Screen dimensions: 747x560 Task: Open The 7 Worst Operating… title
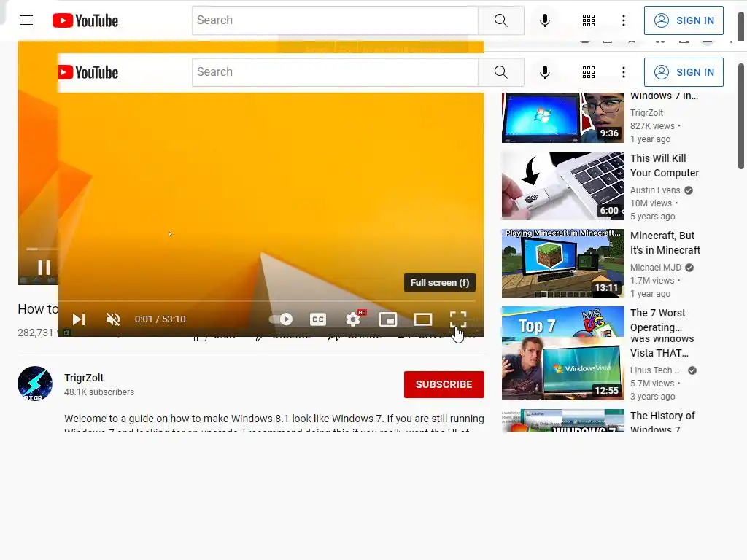click(x=657, y=320)
